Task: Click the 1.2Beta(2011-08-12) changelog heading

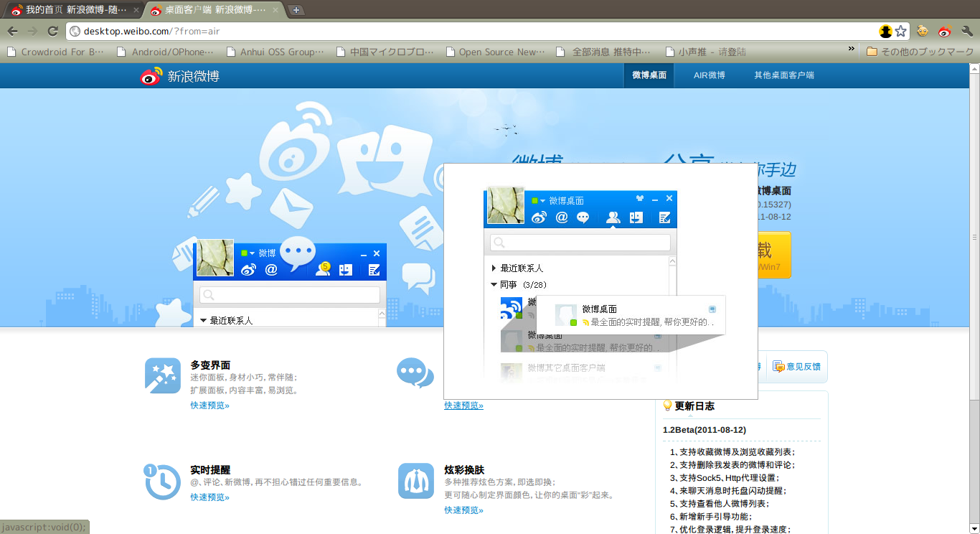Action: click(705, 430)
